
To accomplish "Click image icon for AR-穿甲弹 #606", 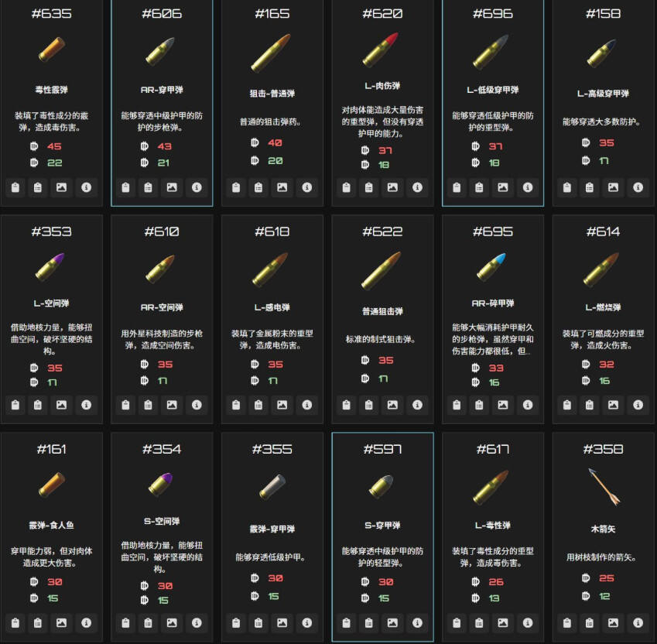I will pos(172,187).
